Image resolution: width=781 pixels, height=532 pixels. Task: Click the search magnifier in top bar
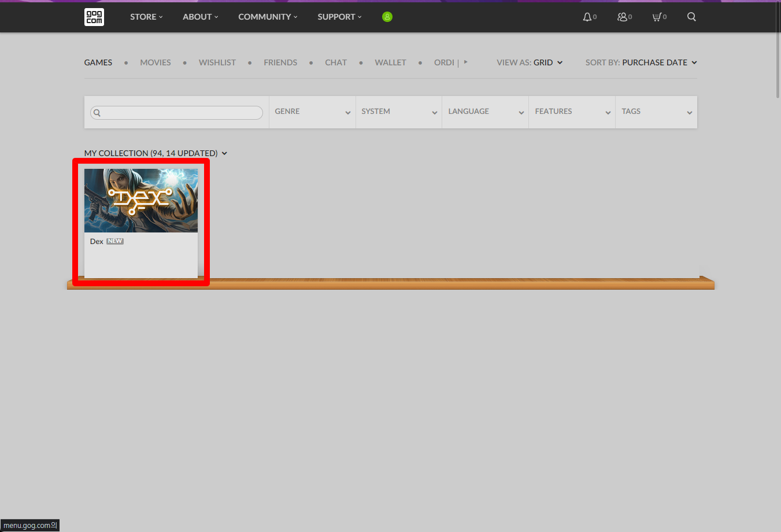coord(691,17)
